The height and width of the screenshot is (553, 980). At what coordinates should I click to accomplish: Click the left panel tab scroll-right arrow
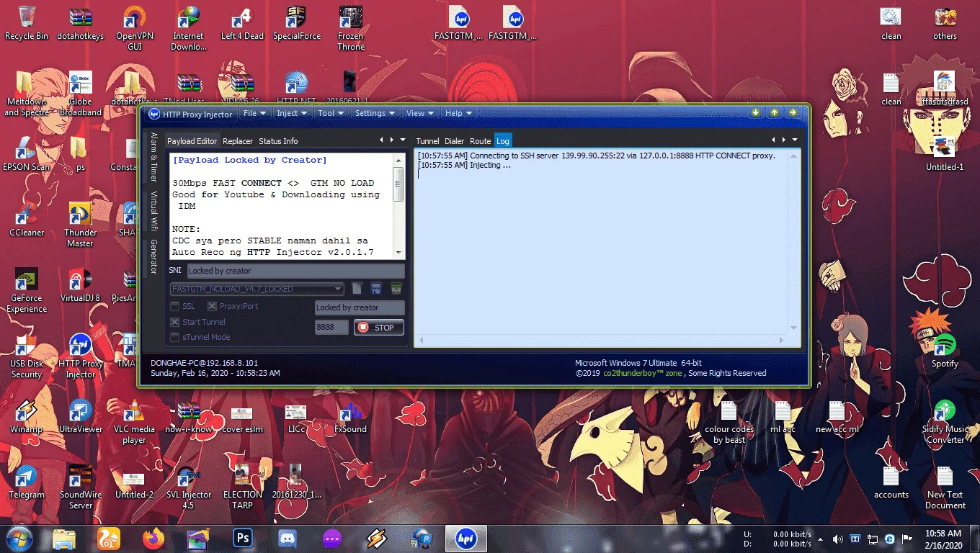point(392,140)
